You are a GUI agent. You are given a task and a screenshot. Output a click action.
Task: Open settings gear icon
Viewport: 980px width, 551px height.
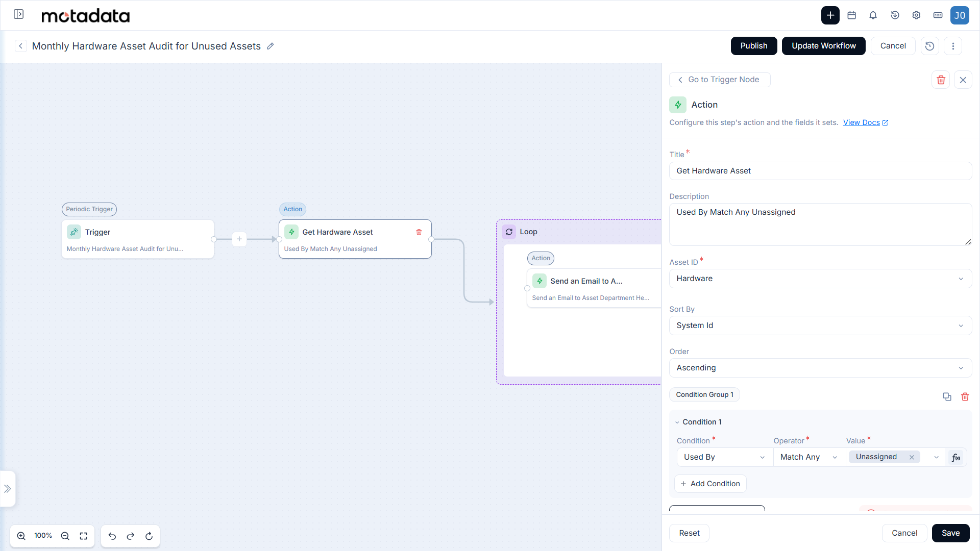click(916, 15)
